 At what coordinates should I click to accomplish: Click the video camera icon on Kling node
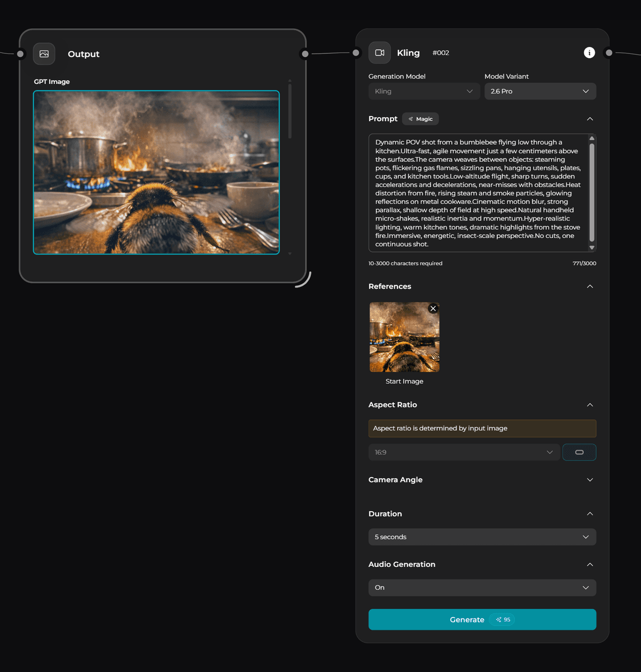[380, 53]
